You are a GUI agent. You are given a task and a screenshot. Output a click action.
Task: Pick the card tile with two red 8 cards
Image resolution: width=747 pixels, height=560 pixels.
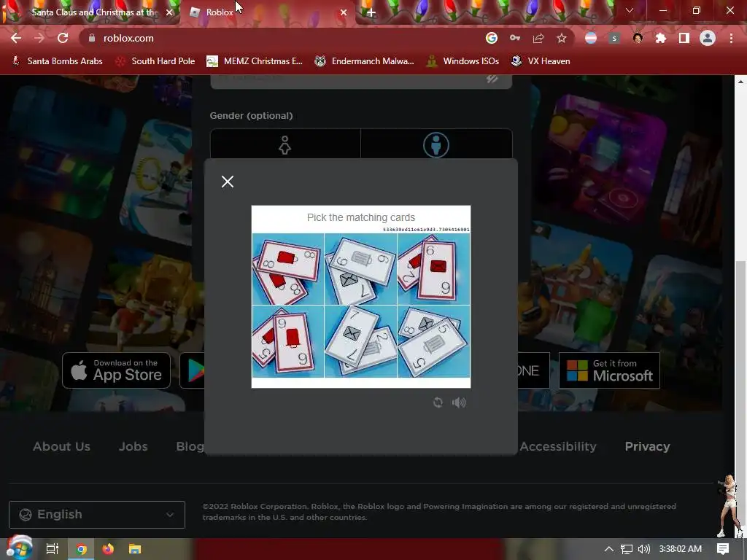(x=287, y=269)
